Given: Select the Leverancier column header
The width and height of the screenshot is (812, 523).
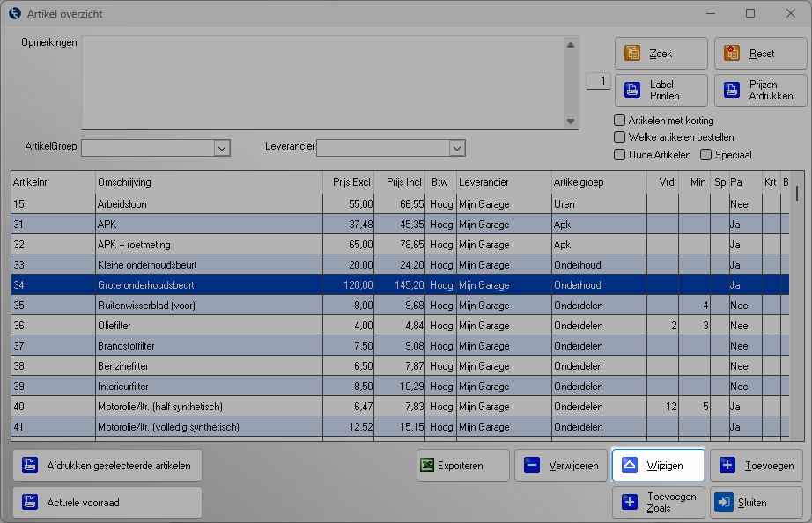Looking at the screenshot, I should pos(504,182).
